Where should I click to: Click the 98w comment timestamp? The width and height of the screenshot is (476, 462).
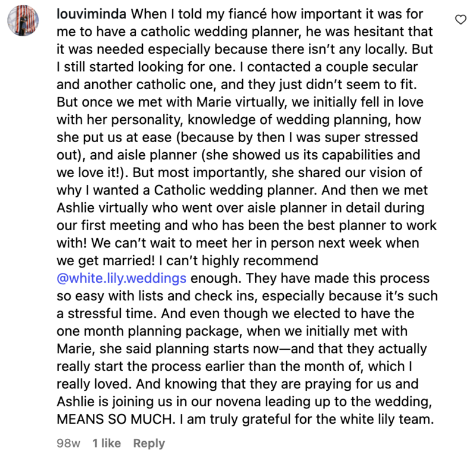point(67,443)
